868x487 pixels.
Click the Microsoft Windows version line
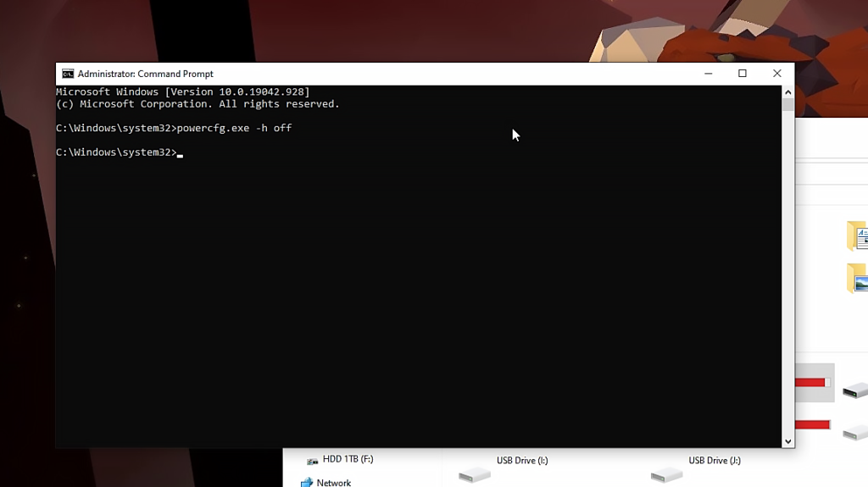[183, 91]
